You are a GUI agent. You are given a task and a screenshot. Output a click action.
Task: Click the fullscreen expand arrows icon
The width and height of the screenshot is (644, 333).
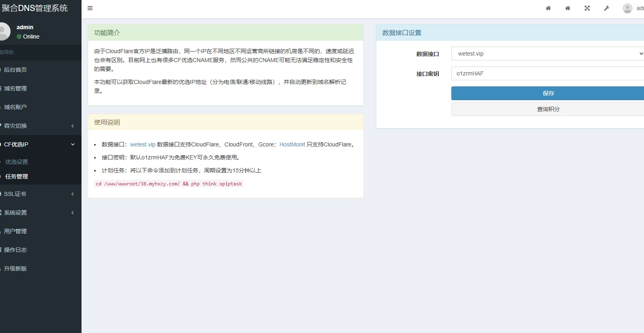(587, 8)
